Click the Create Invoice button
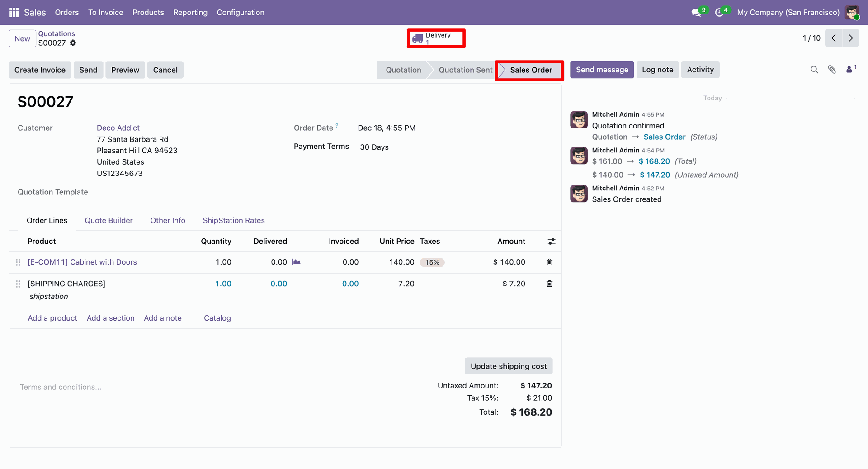The width and height of the screenshot is (868, 469). (40, 70)
